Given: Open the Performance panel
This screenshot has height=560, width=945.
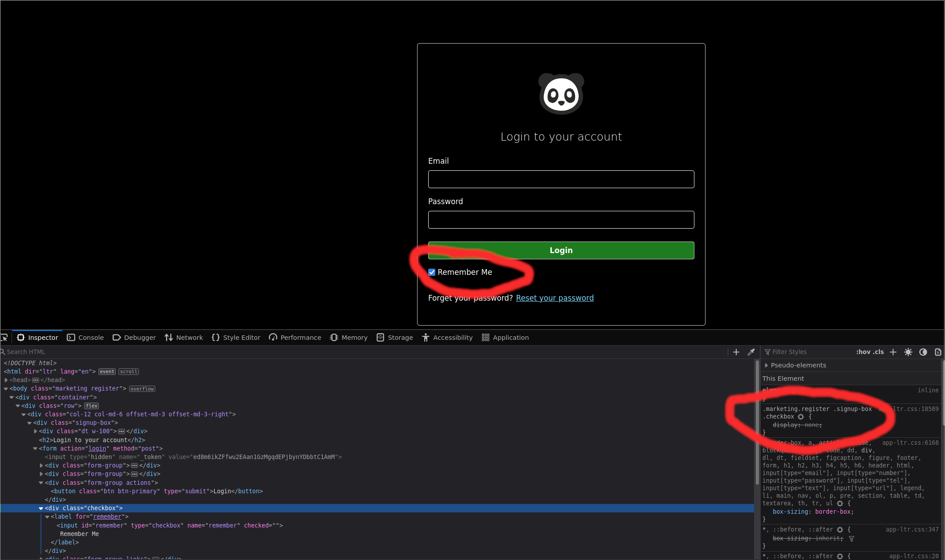Looking at the screenshot, I should [295, 338].
